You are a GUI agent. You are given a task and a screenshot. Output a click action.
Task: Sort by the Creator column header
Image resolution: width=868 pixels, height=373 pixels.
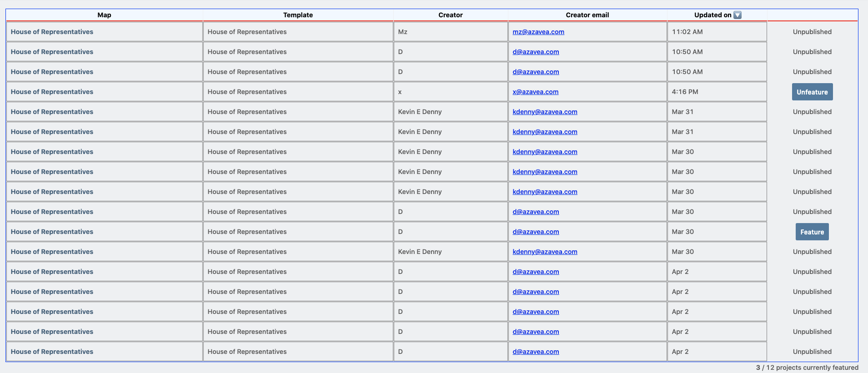click(x=450, y=15)
